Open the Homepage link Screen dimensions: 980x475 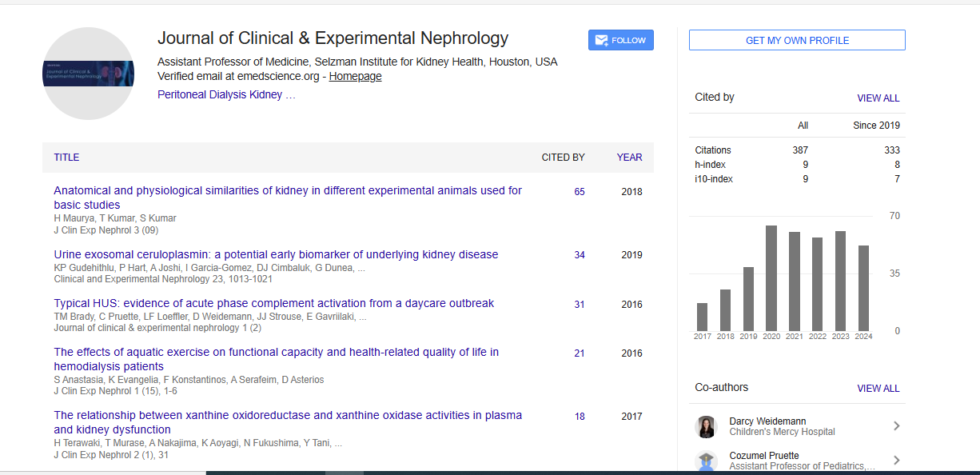coord(355,77)
